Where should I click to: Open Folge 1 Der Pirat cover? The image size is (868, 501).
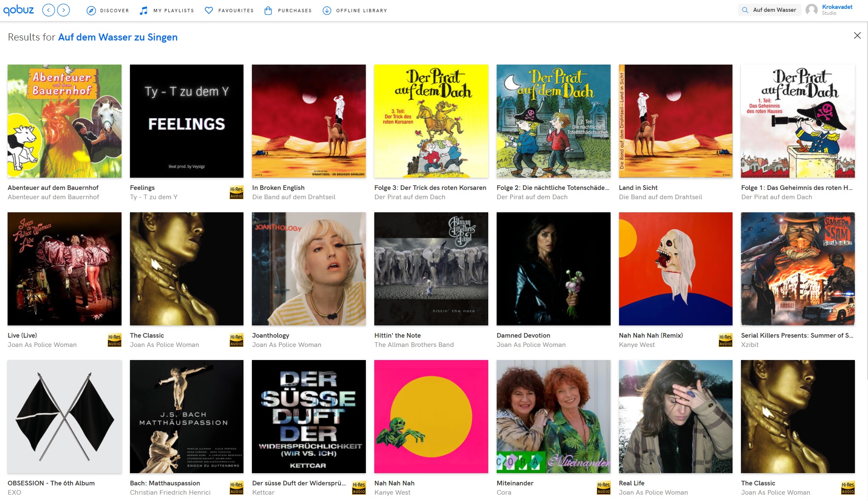[x=798, y=121]
